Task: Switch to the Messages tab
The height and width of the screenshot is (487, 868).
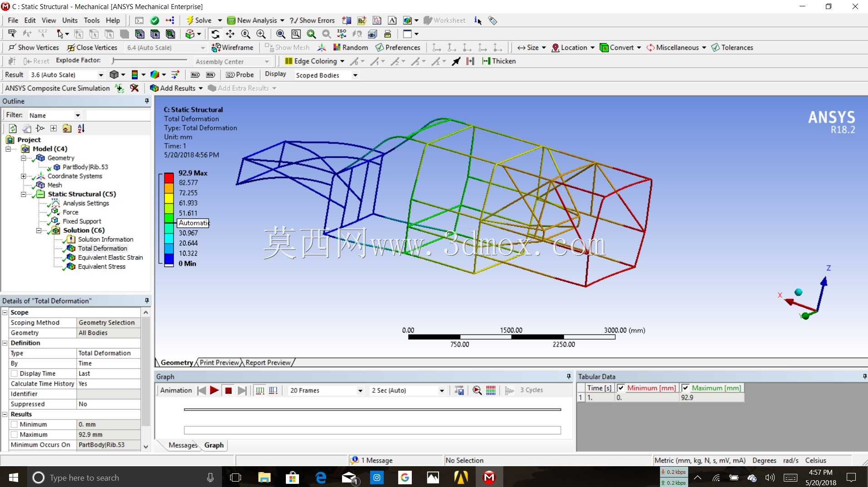Action: coord(183,445)
